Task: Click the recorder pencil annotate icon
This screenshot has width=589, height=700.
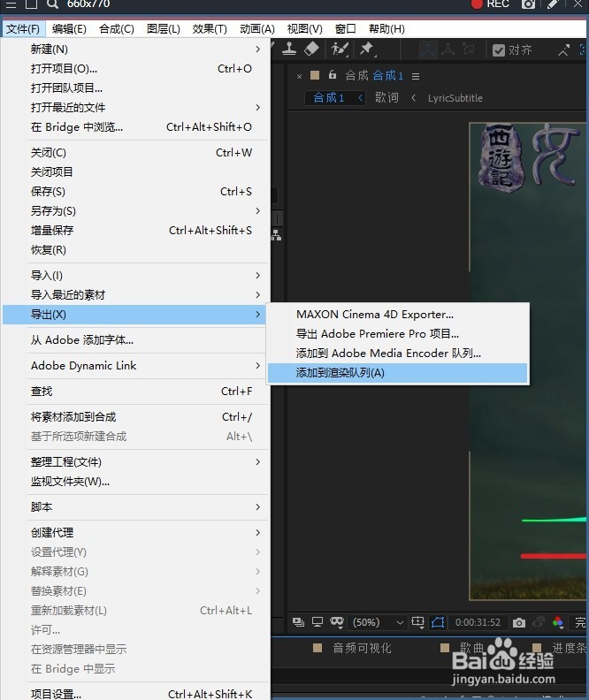Action: point(553,4)
